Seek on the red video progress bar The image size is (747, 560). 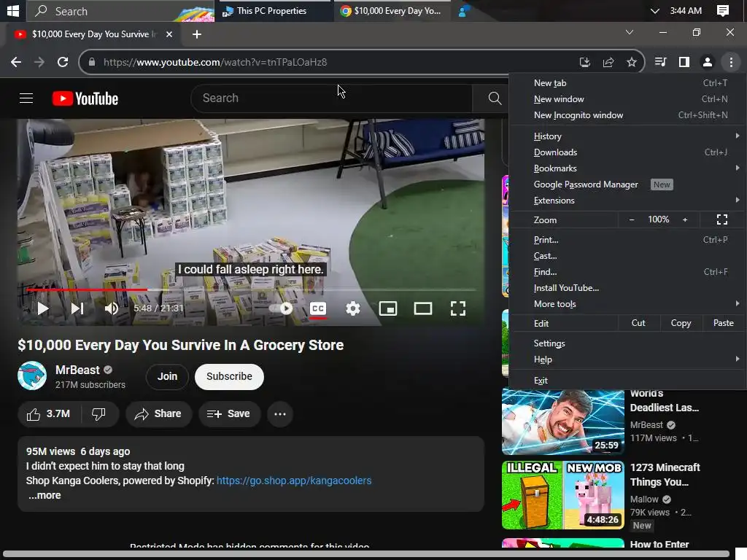251,289
